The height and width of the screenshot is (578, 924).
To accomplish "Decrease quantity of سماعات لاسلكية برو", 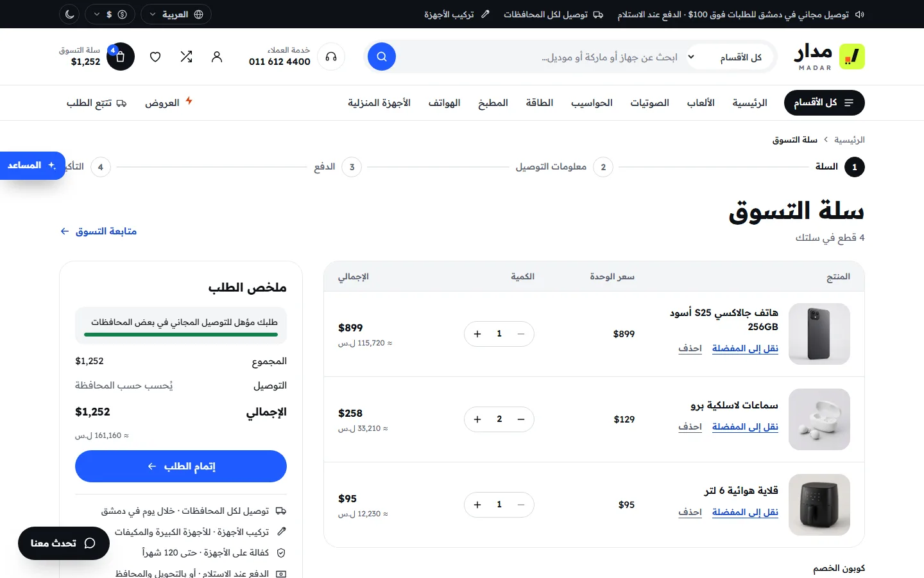I will [x=521, y=419].
